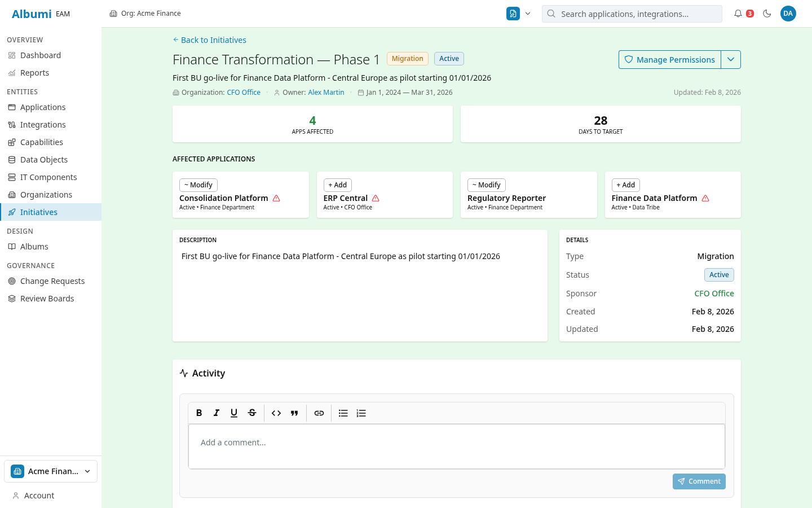Viewport: 812px width, 508px height.
Task: Open the notifications bell
Action: click(738, 14)
